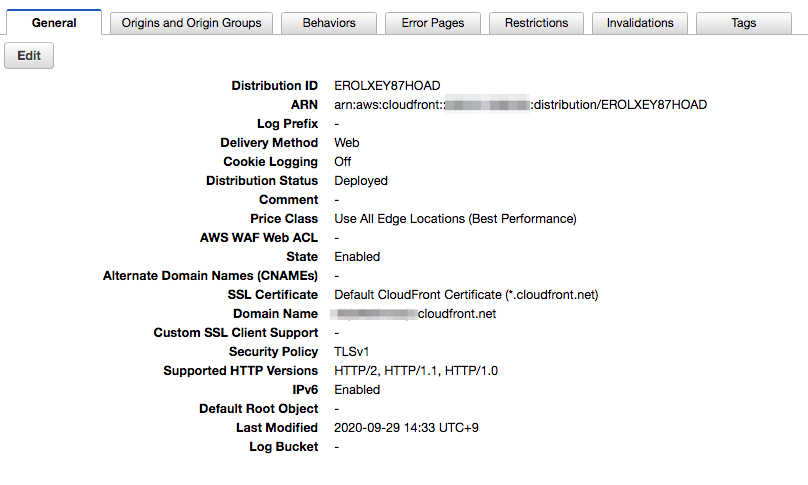Click the Edit button
Screen dimensions: 808x485
(29, 56)
